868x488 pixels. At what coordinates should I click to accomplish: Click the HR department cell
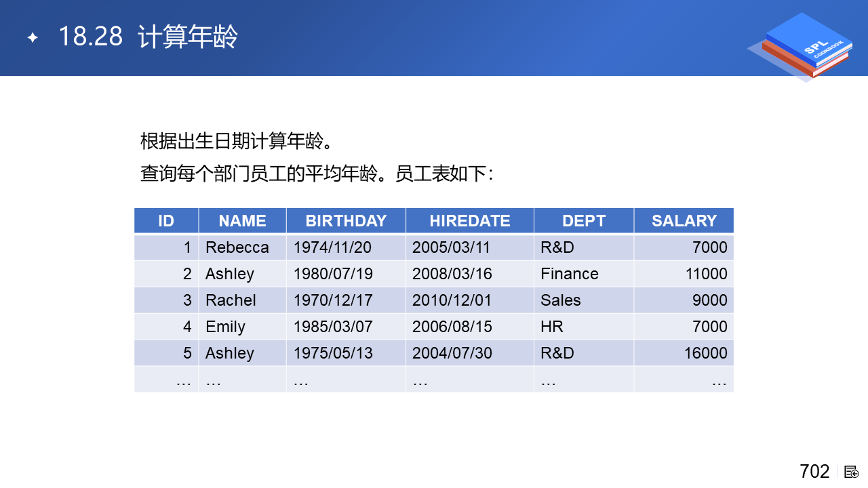click(552, 327)
